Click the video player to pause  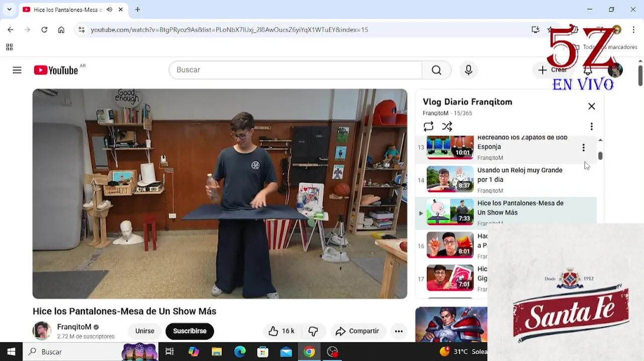coord(220,194)
